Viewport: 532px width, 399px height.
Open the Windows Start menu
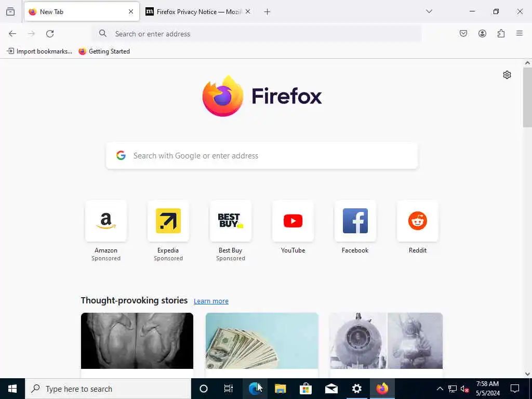pyautogui.click(x=12, y=389)
